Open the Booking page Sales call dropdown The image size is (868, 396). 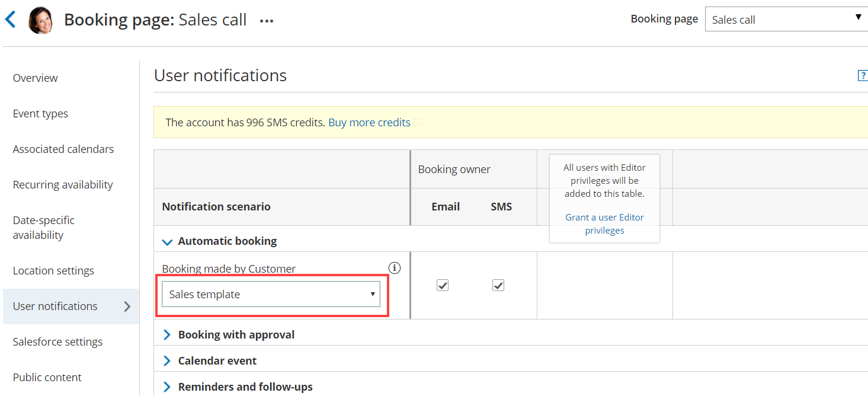[x=786, y=20]
